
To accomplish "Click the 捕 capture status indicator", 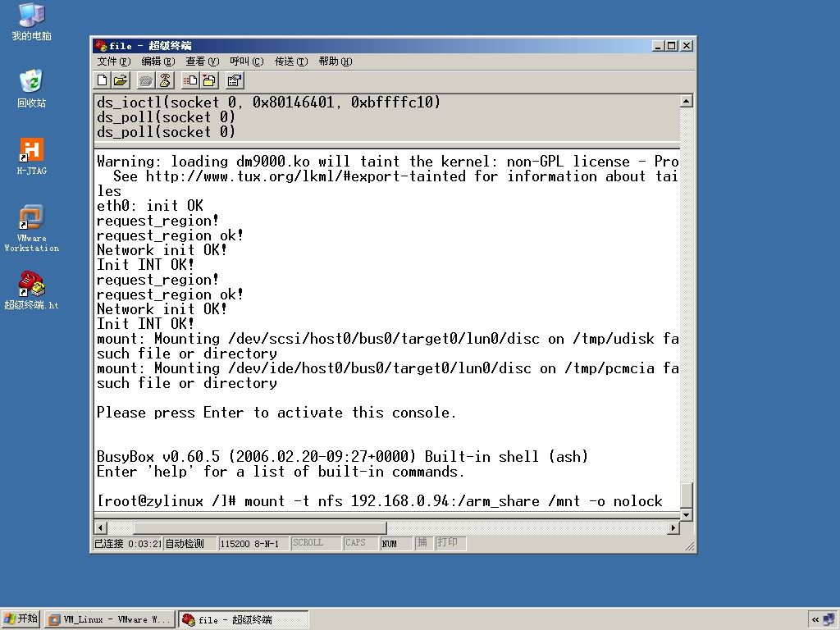I will click(x=423, y=543).
